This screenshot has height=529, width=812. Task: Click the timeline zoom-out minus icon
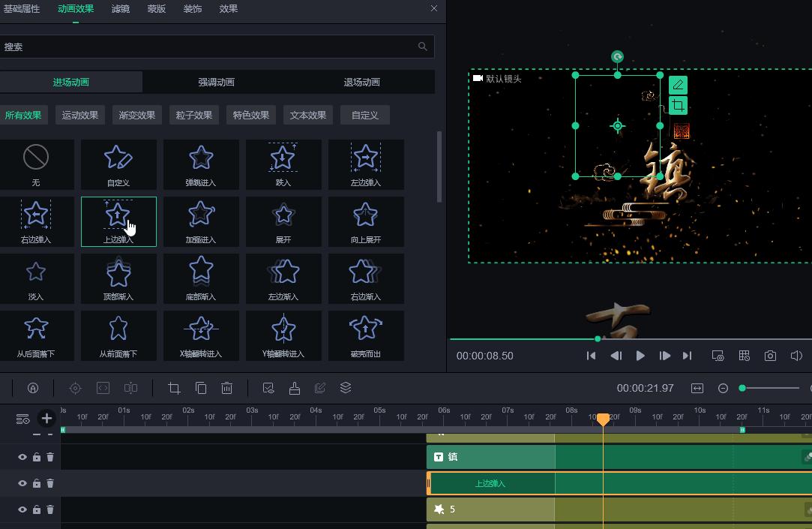click(x=723, y=388)
